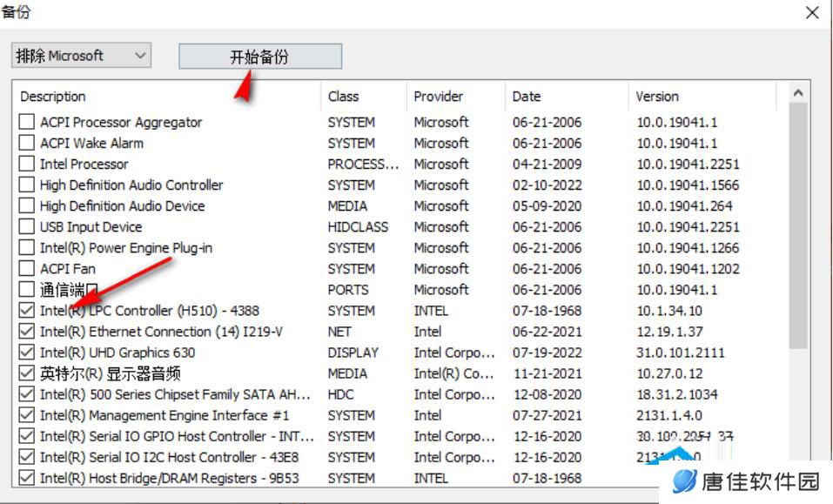Check High Definition Audio Controller checkbox
The image size is (833, 504).
27,185
